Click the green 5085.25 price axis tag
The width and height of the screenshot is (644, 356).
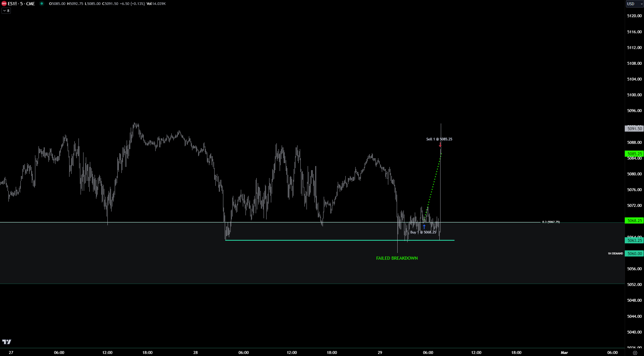[x=634, y=154]
